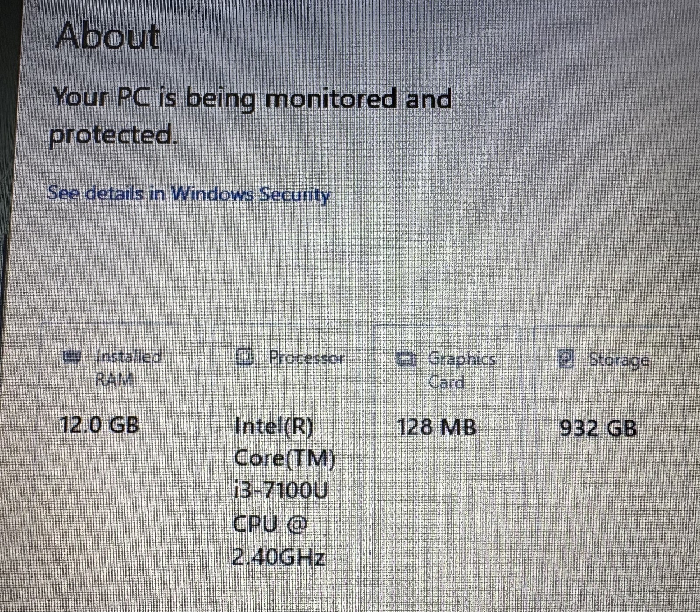Click the 12.0 GB RAM value
Viewport: 700px width, 612px height.
pos(99,424)
